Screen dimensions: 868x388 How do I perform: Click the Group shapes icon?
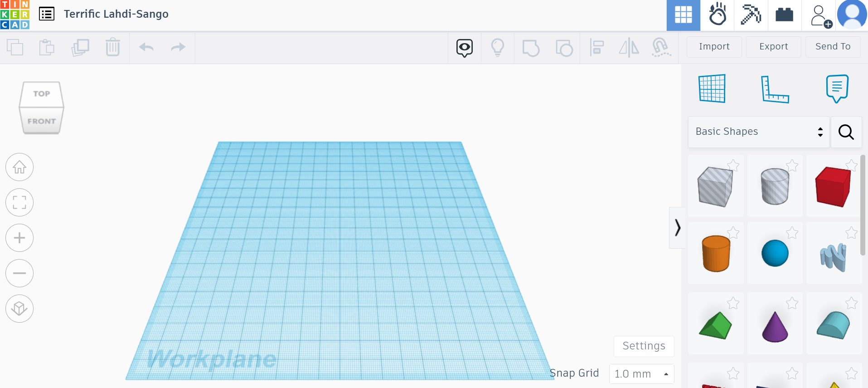[531, 48]
